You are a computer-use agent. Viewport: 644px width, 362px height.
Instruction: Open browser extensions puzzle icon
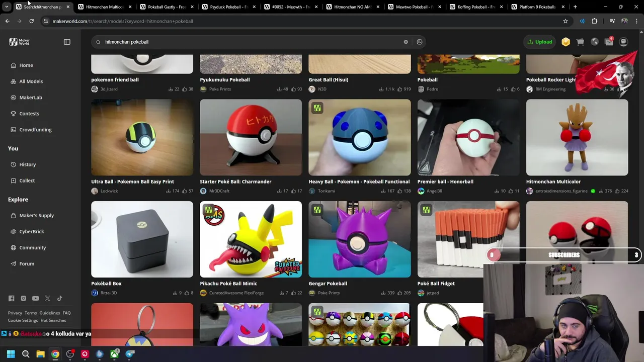595,21
